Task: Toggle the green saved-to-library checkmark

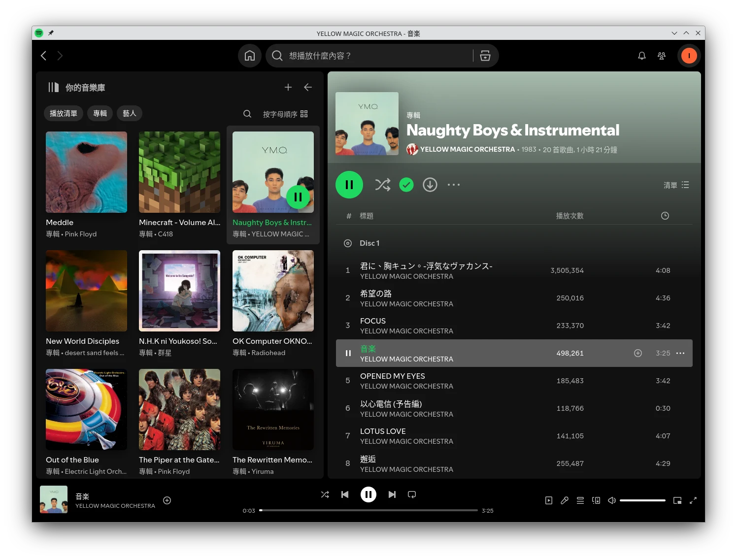Action: (x=406, y=185)
